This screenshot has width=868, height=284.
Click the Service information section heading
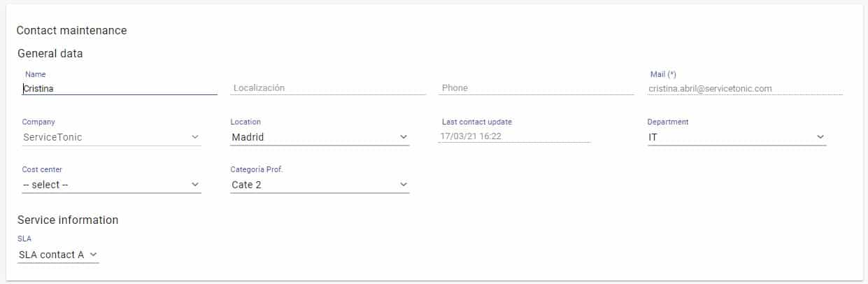(68, 220)
